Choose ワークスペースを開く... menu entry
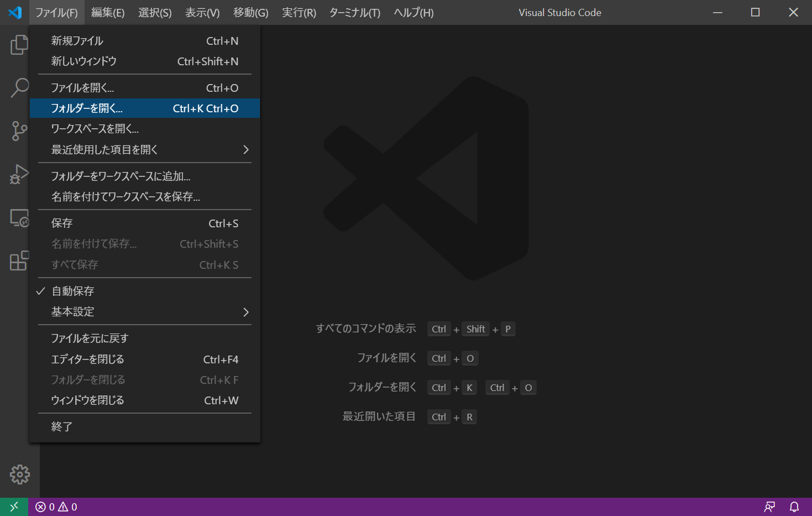This screenshot has height=516, width=812. click(144, 129)
